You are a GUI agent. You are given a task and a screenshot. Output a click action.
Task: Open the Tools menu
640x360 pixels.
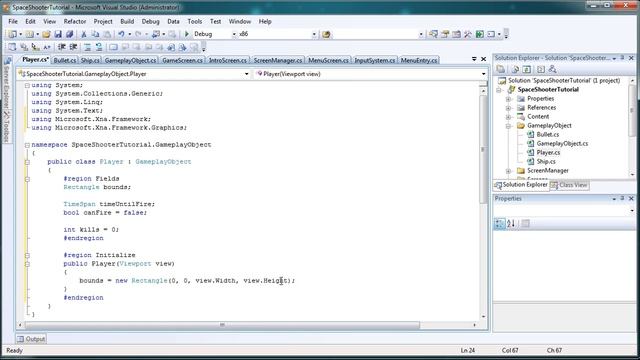click(195, 21)
